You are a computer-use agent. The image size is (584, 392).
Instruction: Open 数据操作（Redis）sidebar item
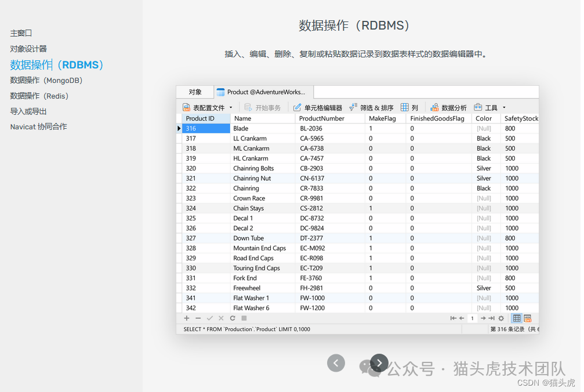point(39,96)
